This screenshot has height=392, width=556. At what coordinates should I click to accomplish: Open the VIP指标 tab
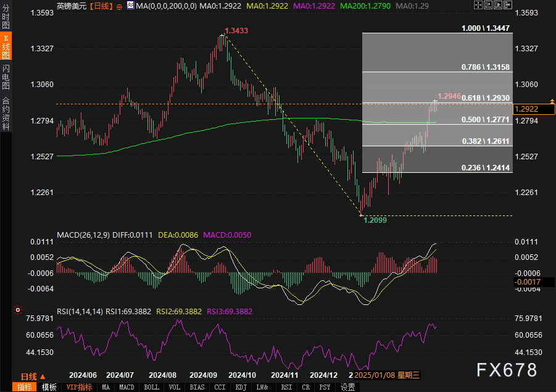click(79, 387)
